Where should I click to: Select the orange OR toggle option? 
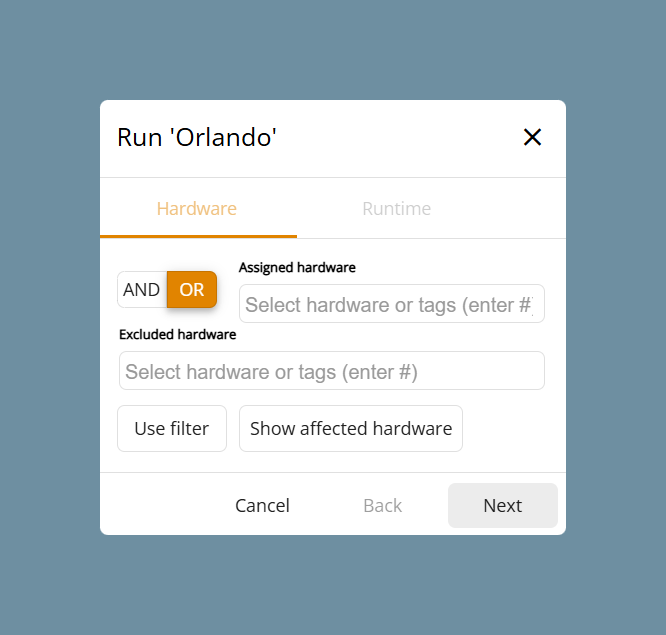pyautogui.click(x=192, y=290)
